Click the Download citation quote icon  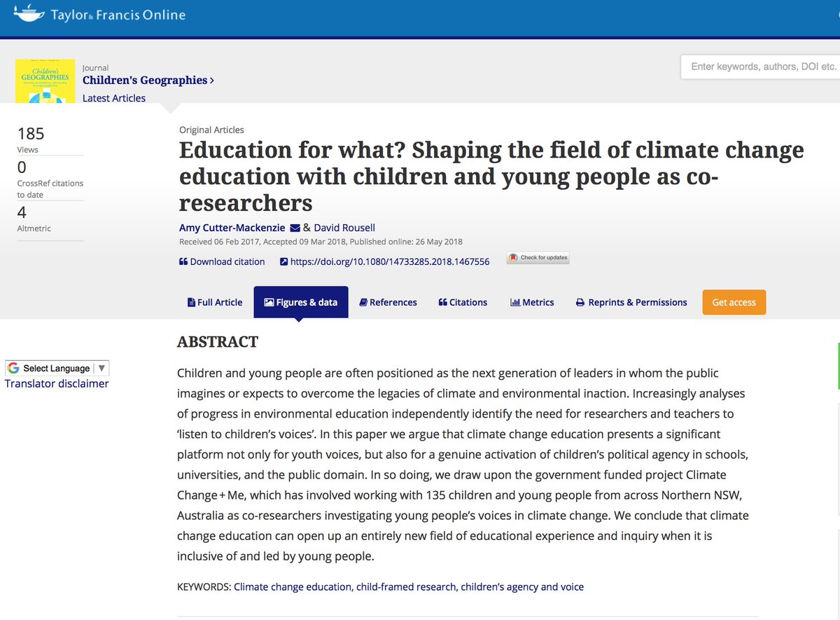[183, 262]
